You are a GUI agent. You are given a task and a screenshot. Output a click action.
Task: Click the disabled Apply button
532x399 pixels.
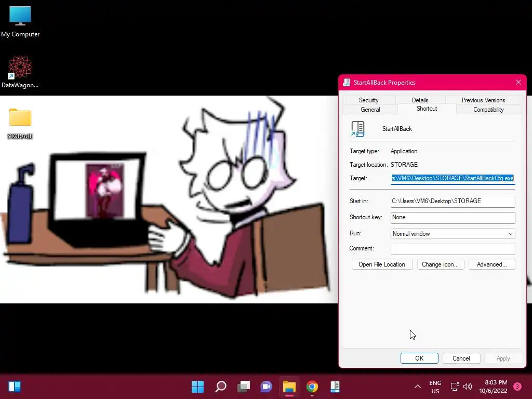click(503, 358)
